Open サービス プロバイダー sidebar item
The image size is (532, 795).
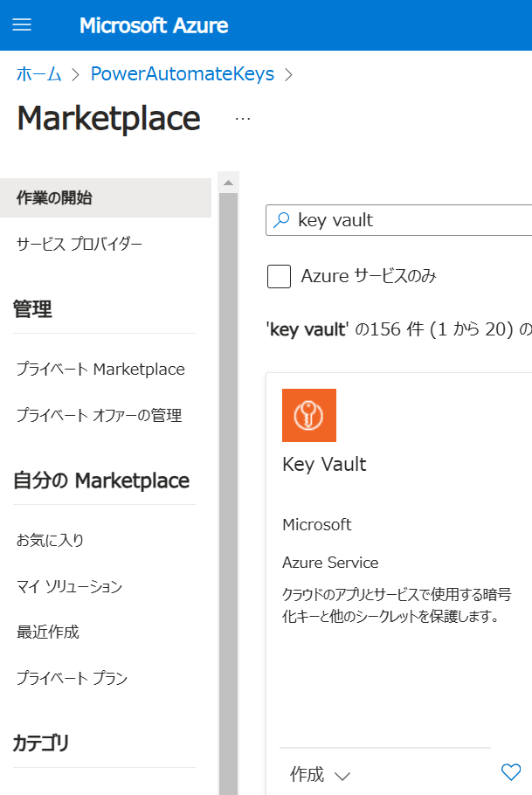[x=106, y=244]
